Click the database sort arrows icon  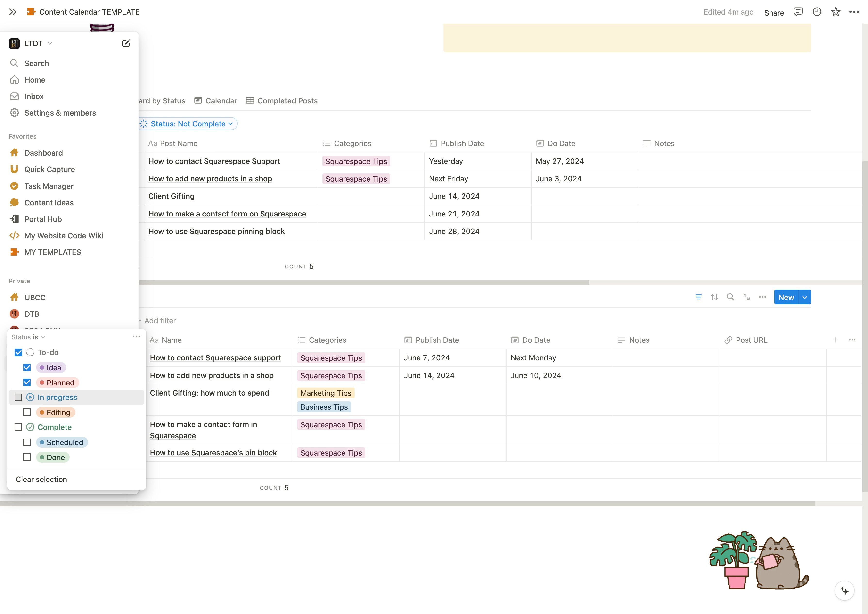714,297
